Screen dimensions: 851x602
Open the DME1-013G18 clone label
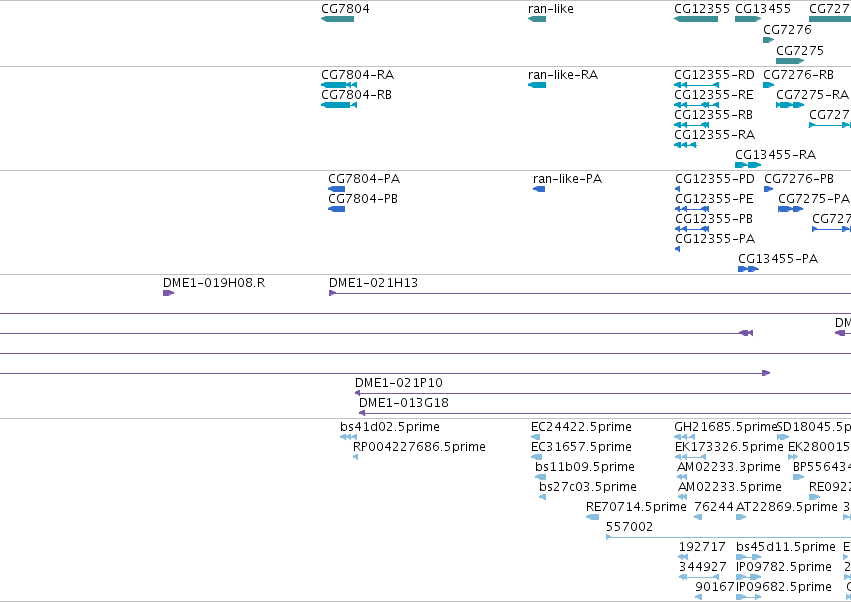(x=404, y=403)
